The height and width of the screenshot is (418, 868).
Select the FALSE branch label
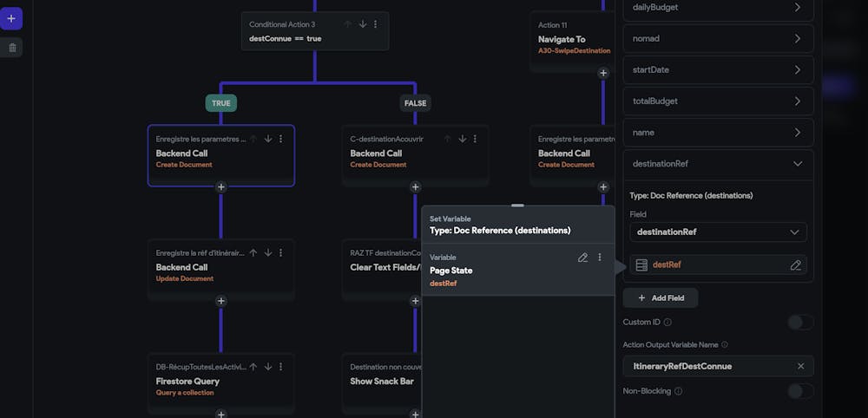coord(415,103)
